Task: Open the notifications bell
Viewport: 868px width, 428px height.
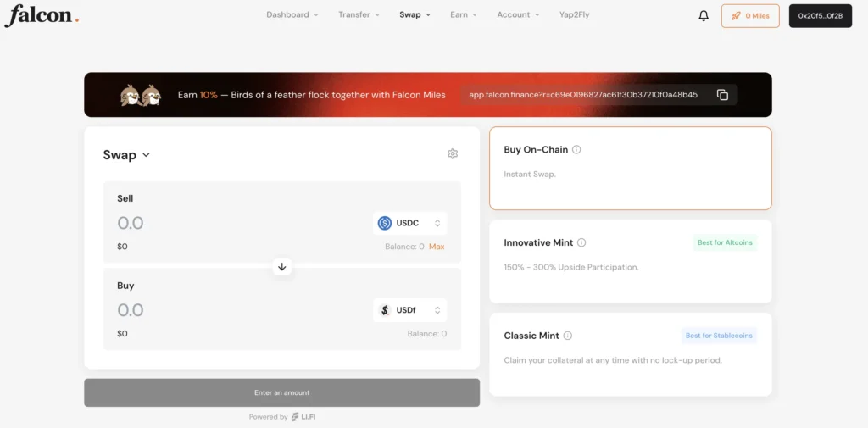Action: click(704, 16)
